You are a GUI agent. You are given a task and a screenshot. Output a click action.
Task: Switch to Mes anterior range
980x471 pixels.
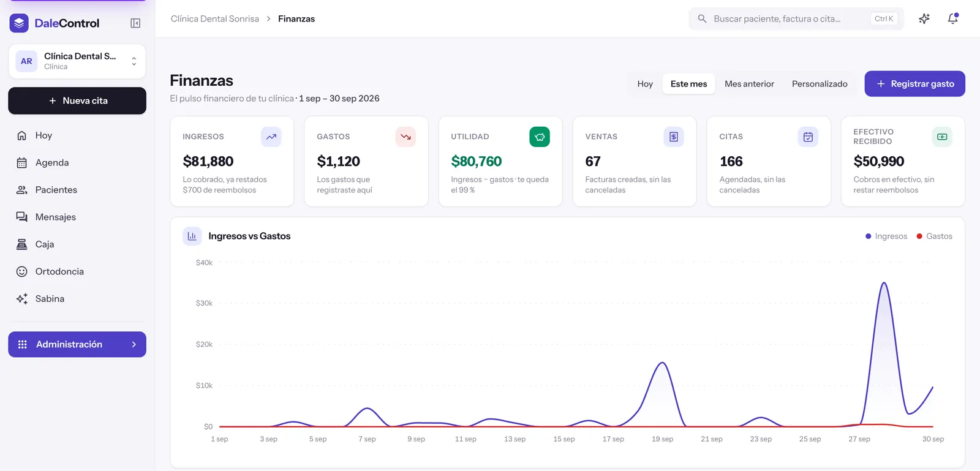[x=749, y=84]
